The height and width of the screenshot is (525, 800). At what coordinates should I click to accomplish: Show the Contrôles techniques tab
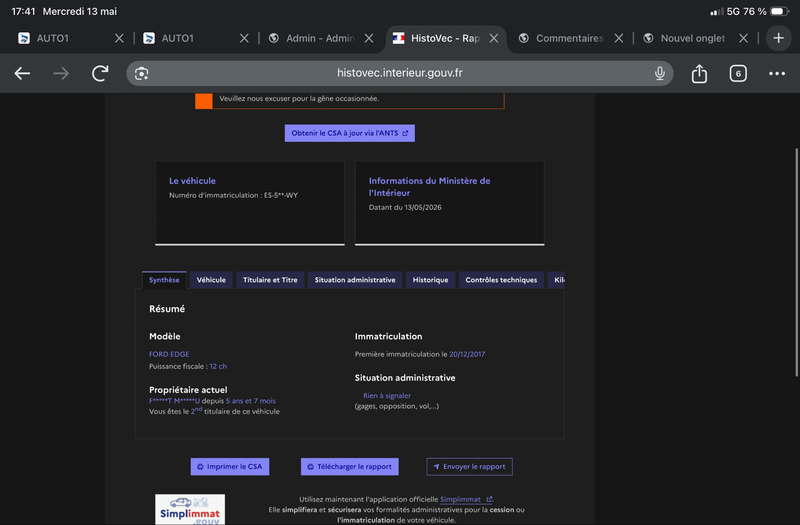501,280
